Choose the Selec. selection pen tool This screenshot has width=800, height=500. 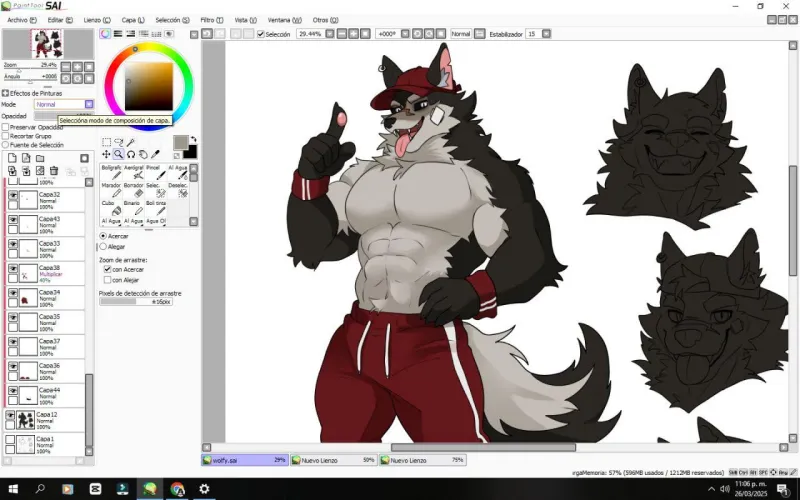click(x=156, y=190)
